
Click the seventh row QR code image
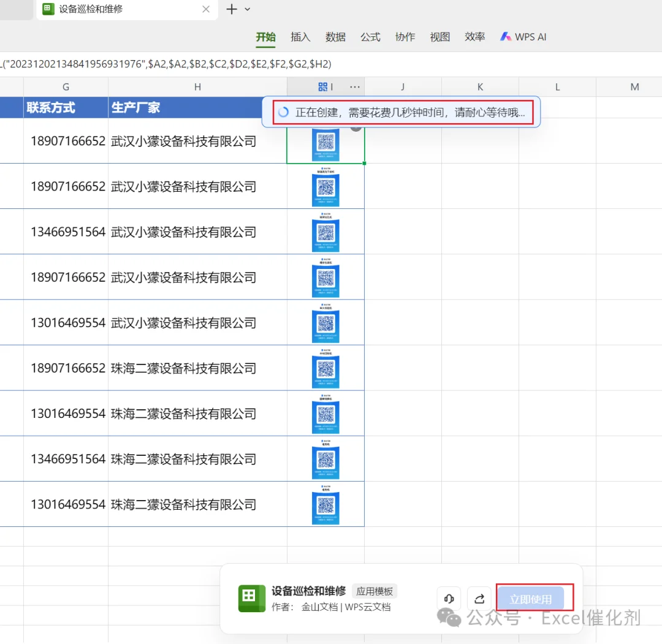point(325,414)
